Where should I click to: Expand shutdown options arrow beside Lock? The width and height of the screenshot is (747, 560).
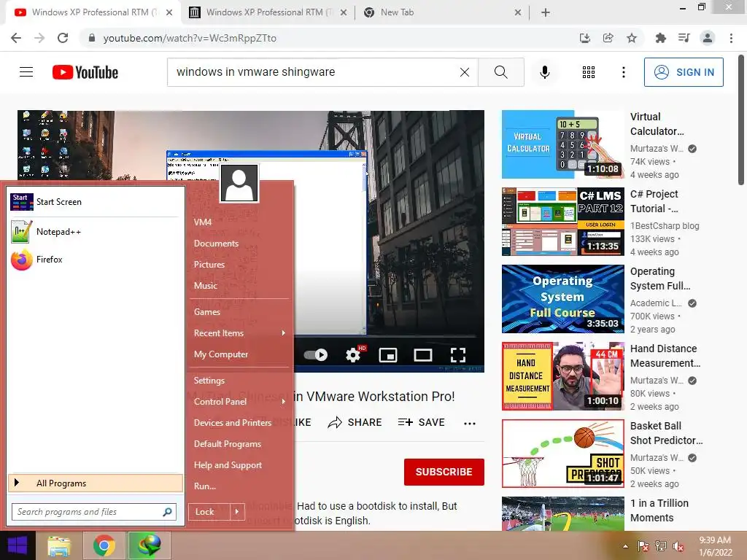[237, 512]
